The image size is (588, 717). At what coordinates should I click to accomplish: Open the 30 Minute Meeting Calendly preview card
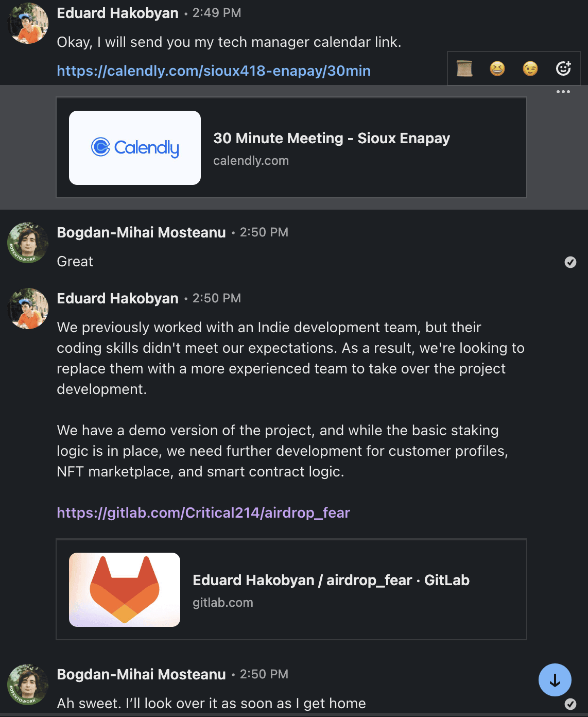click(x=291, y=147)
